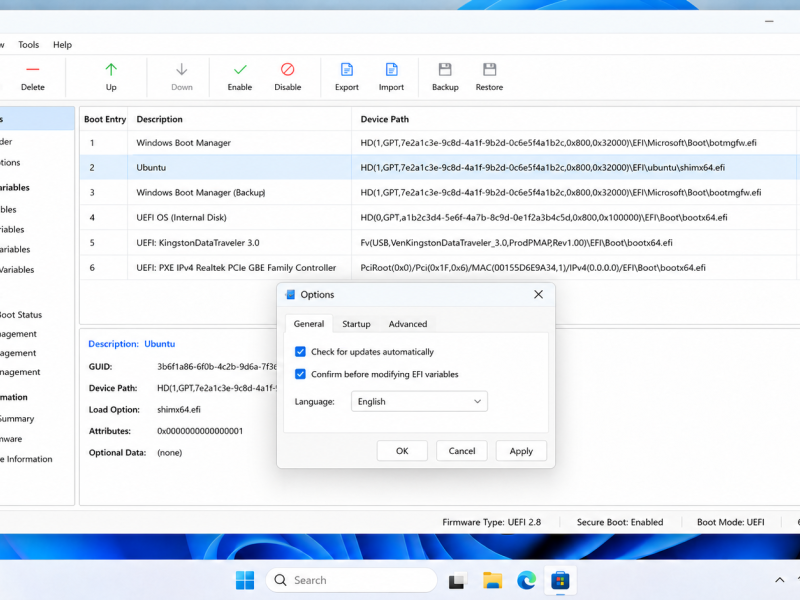Close the Options dialog
This screenshot has width=800, height=600.
pyautogui.click(x=538, y=294)
